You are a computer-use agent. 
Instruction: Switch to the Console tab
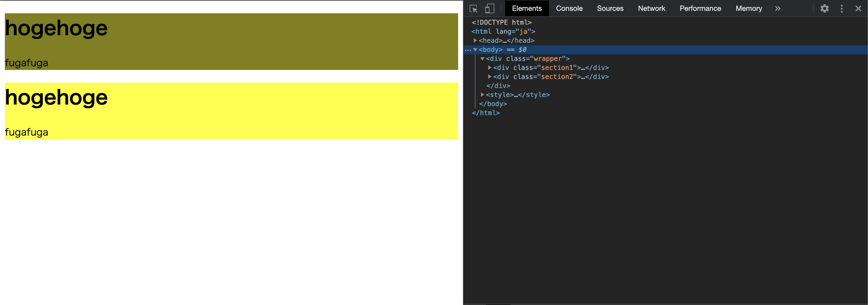(x=569, y=8)
